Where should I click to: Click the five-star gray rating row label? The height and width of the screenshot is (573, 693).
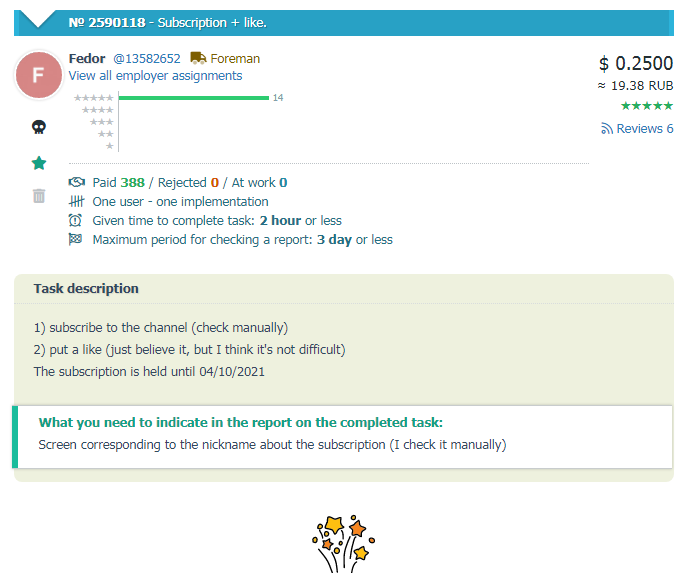pos(94,98)
